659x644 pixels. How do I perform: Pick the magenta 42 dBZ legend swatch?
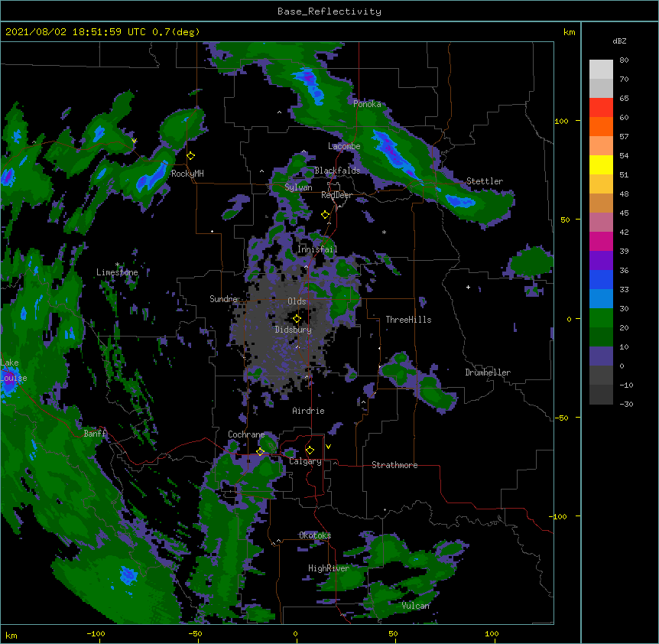(601, 241)
